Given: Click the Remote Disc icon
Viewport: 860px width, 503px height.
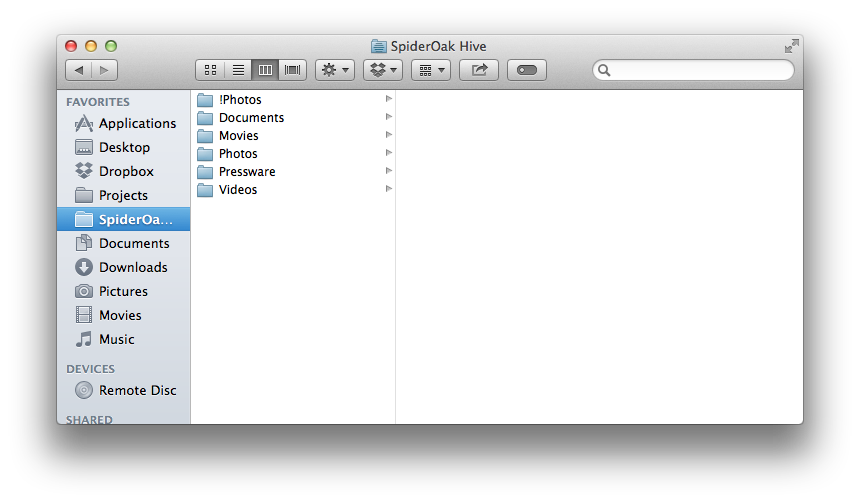Looking at the screenshot, I should point(83,390).
